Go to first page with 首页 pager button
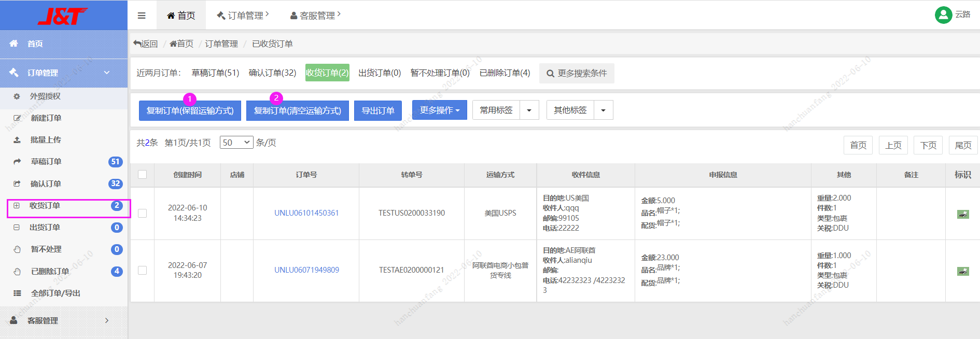The image size is (980, 339). coord(858,145)
